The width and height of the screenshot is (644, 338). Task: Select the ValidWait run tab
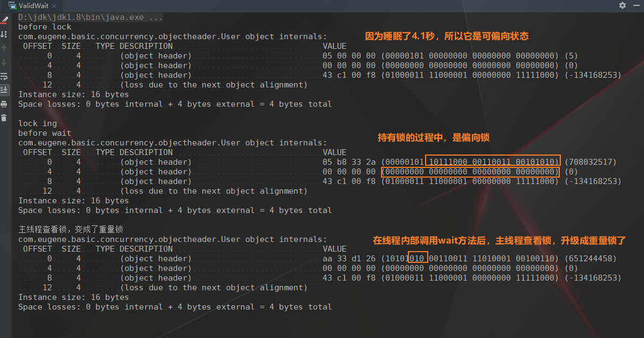click(x=32, y=5)
